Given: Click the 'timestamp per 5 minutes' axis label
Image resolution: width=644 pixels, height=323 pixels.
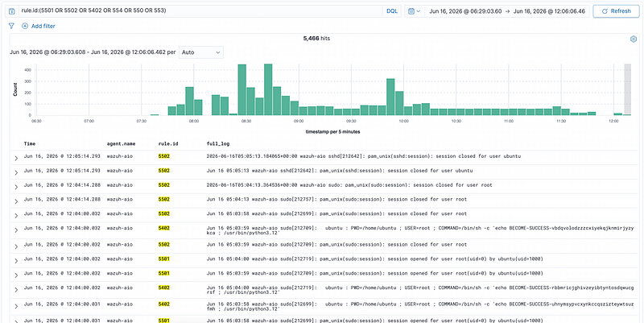Looking at the screenshot, I should [333, 131].
